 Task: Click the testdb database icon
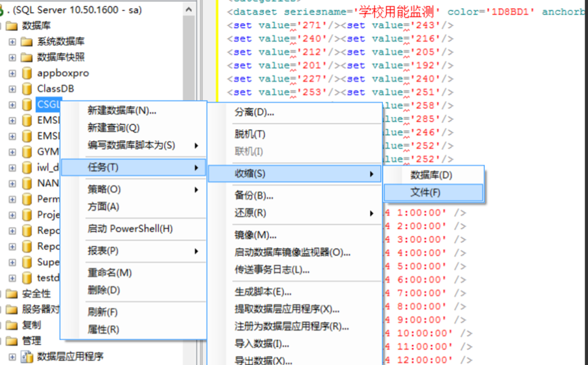click(x=26, y=278)
